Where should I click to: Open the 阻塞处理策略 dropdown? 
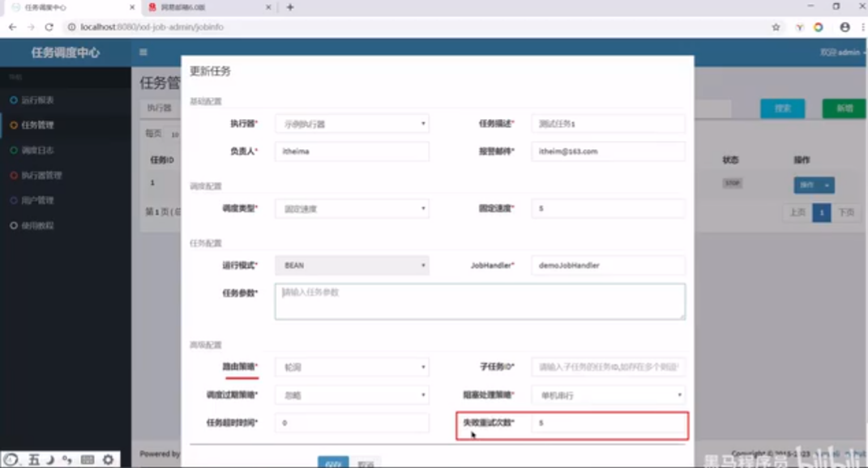pos(608,395)
